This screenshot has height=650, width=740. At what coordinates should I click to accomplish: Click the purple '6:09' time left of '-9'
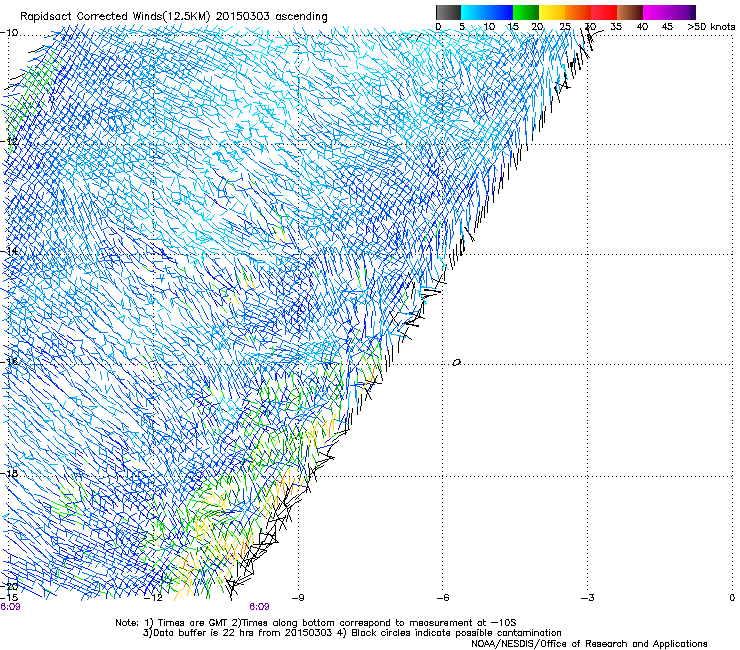pyautogui.click(x=260, y=607)
